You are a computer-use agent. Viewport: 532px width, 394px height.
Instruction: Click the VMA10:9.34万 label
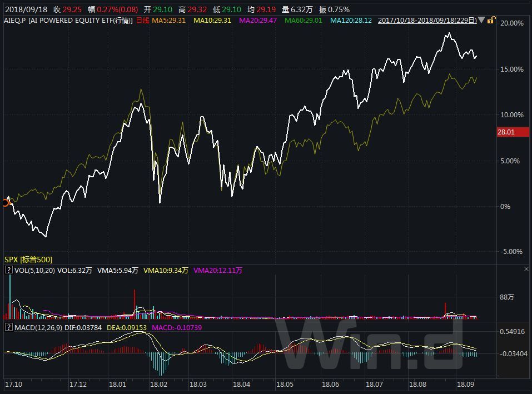(166, 270)
